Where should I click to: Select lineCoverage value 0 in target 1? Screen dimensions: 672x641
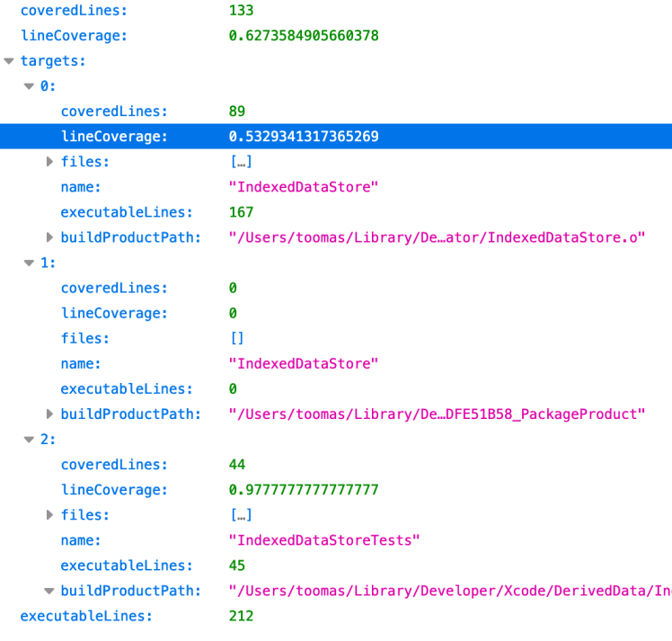click(x=233, y=314)
